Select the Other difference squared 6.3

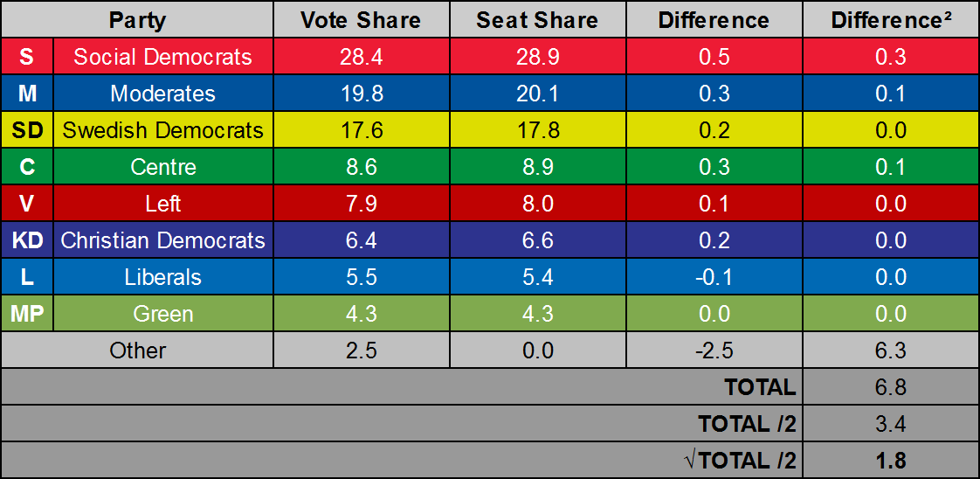[891, 351]
